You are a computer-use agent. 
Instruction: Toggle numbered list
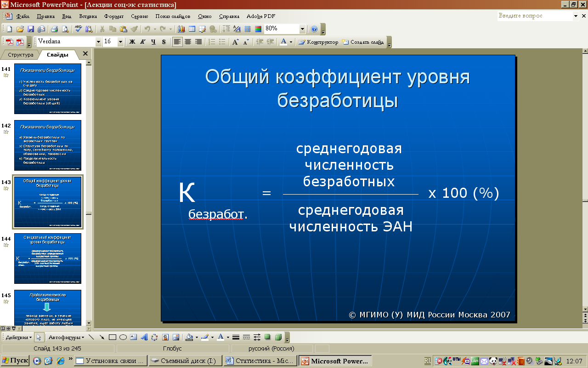[212, 42]
